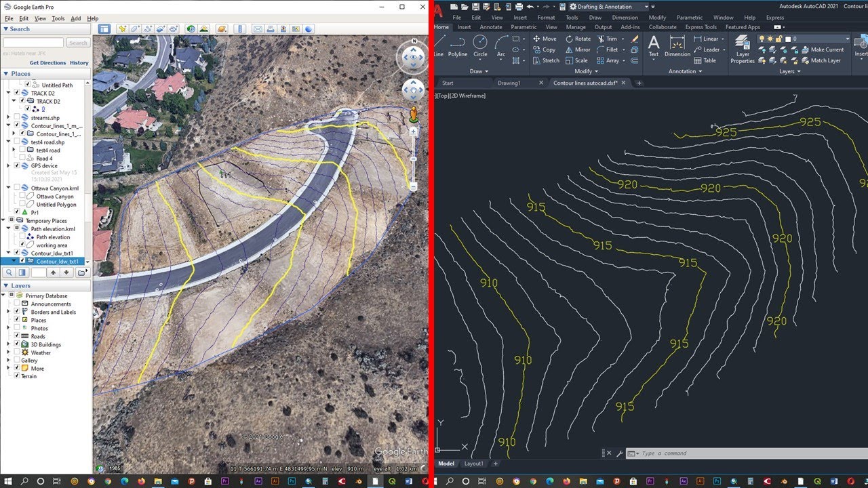Viewport: 868px width, 488px height.
Task: Toggle the Google Earth sidebar button
Action: click(104, 29)
